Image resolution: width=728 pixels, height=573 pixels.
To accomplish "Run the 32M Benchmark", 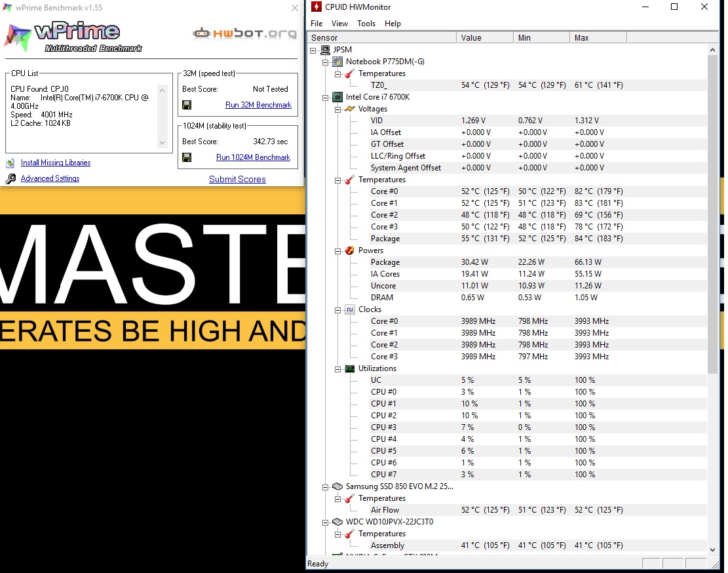I will 258,105.
